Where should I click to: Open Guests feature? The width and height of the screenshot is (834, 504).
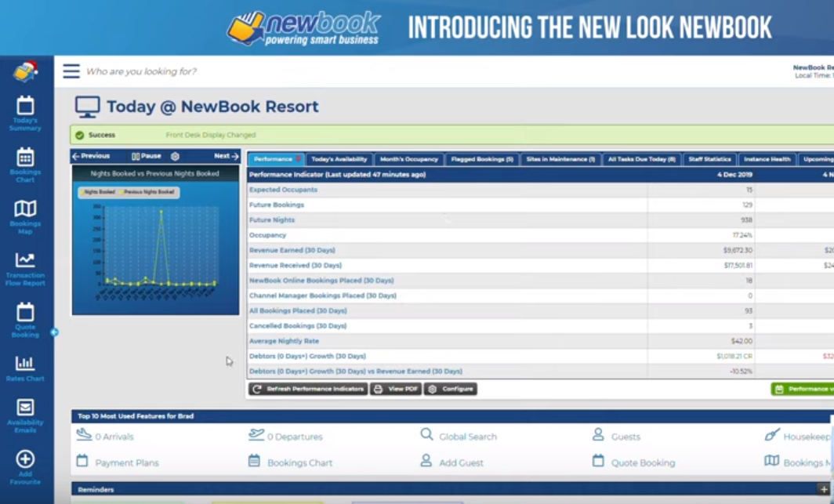[x=616, y=436]
